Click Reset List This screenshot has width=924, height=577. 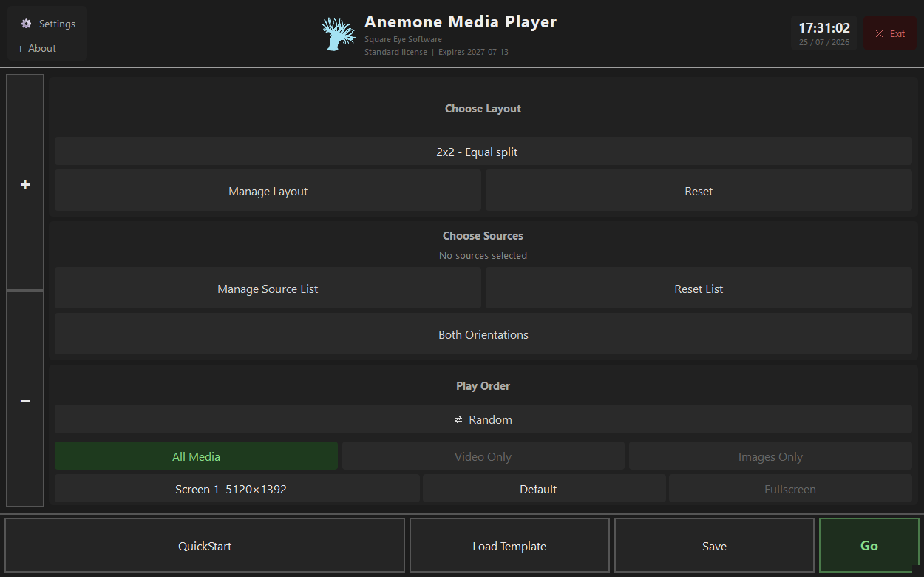click(699, 289)
